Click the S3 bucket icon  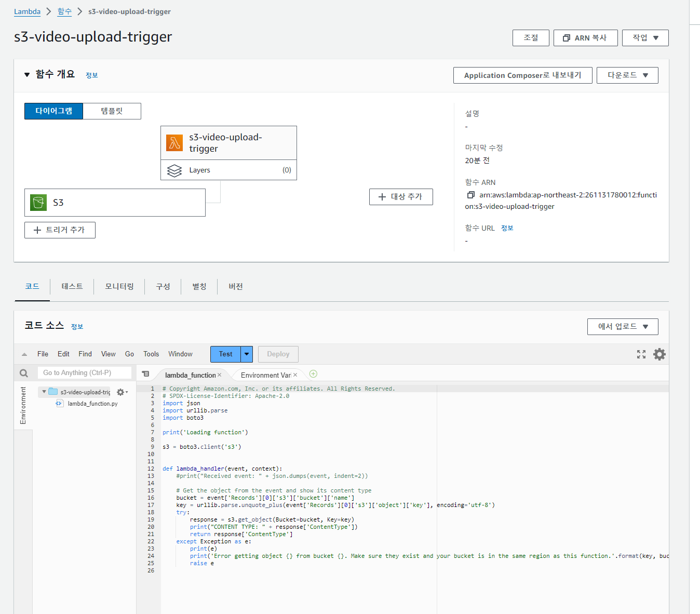(38, 203)
